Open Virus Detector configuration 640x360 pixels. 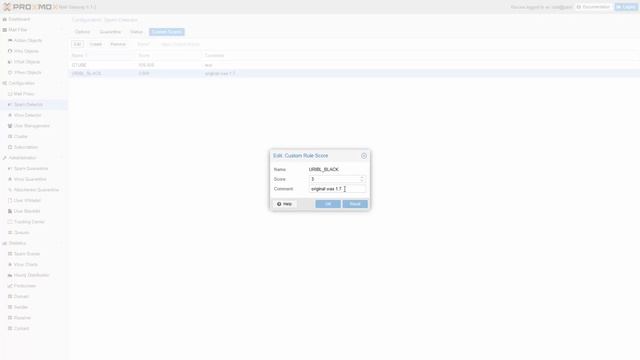coord(27,115)
